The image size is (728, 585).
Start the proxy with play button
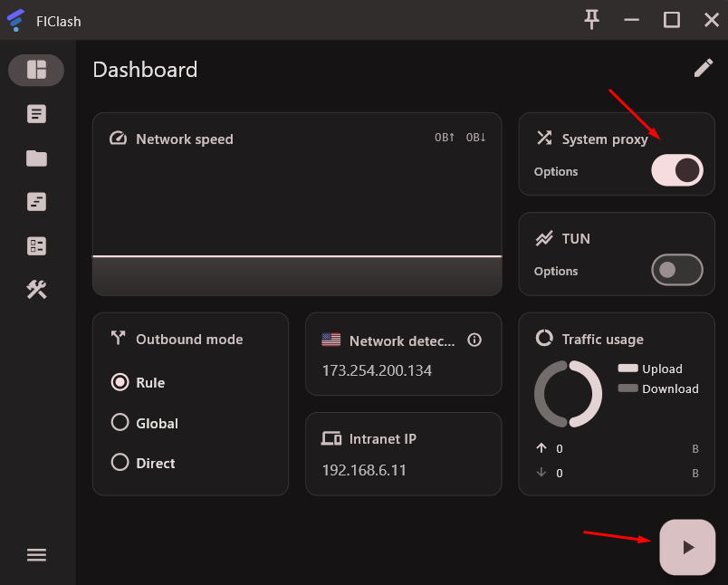[x=687, y=547]
